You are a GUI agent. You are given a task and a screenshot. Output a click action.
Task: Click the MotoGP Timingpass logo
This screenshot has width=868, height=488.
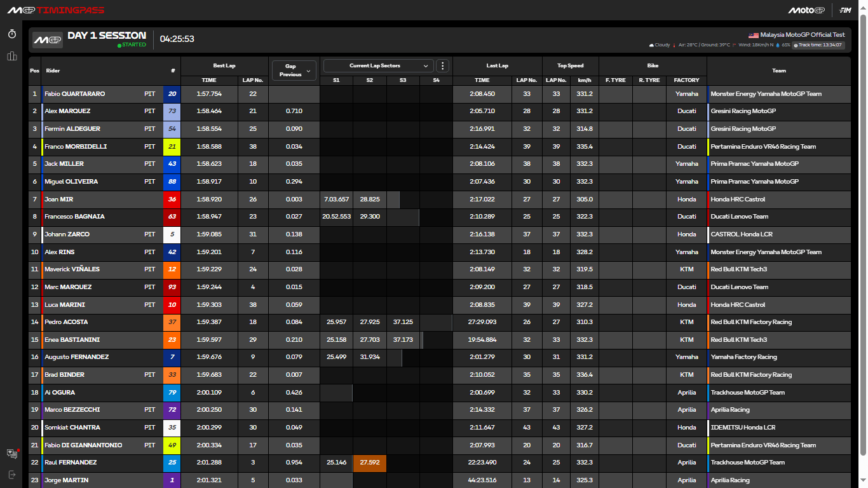[x=55, y=10]
